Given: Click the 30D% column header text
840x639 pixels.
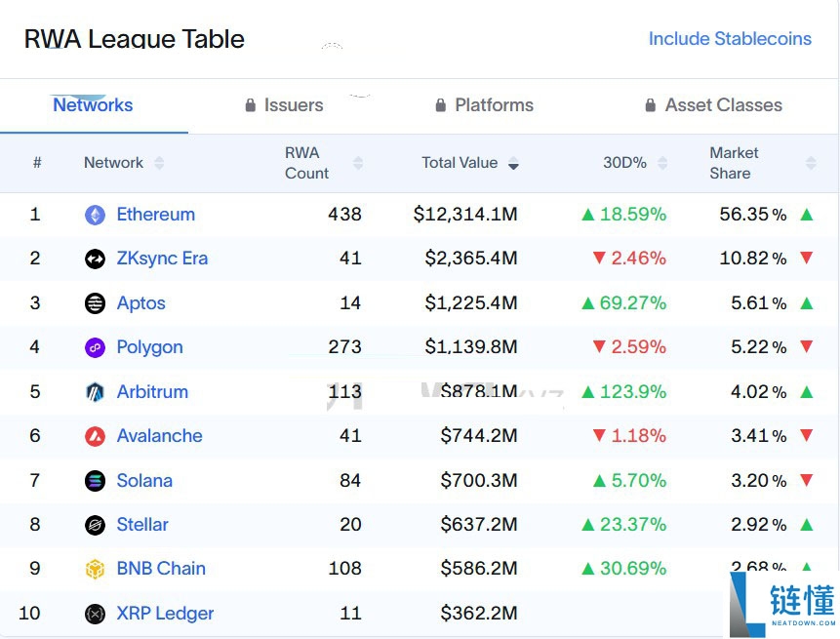Looking at the screenshot, I should (x=624, y=163).
